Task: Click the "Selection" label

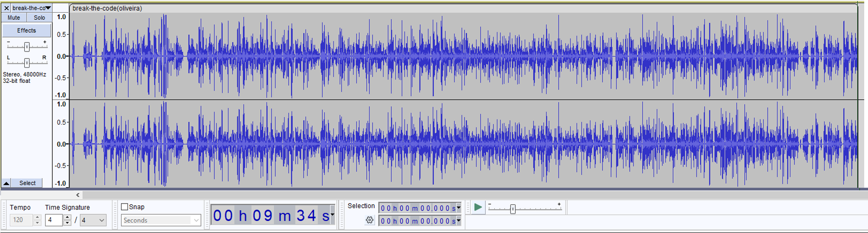Action: click(x=361, y=206)
